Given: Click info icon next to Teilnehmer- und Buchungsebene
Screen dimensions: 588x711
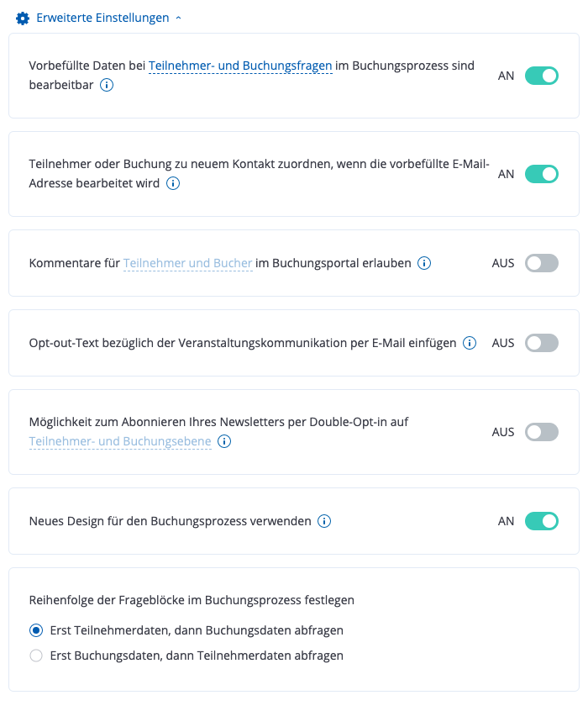Looking at the screenshot, I should 224,441.
